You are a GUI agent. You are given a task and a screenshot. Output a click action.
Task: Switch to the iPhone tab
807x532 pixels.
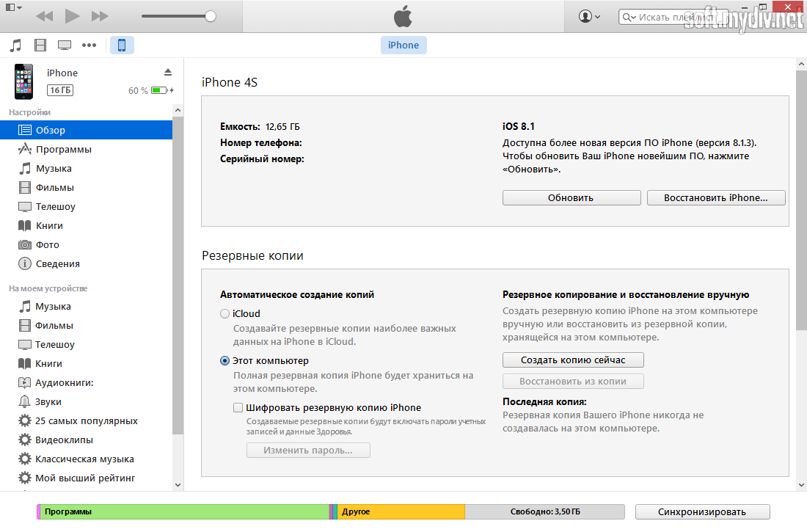(x=403, y=45)
